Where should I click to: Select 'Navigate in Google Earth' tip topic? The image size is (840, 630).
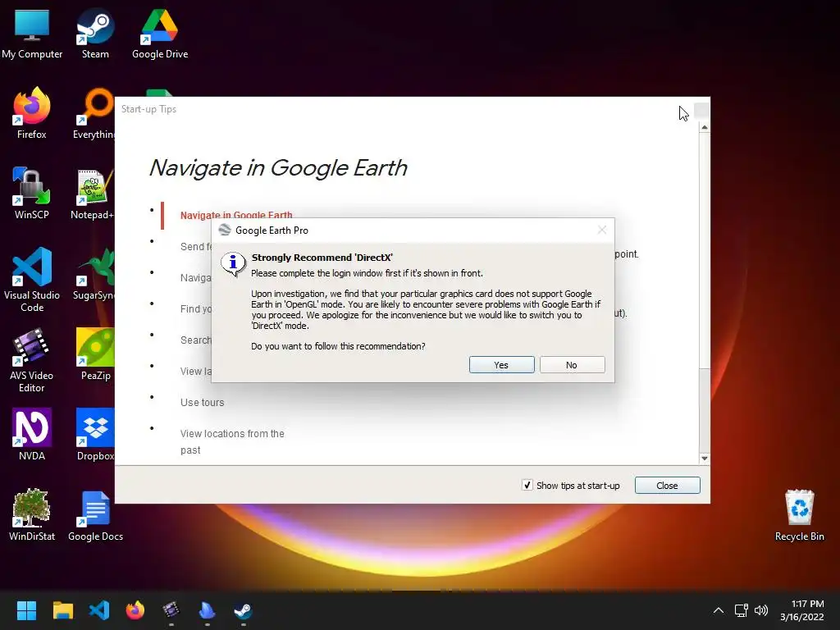click(236, 216)
